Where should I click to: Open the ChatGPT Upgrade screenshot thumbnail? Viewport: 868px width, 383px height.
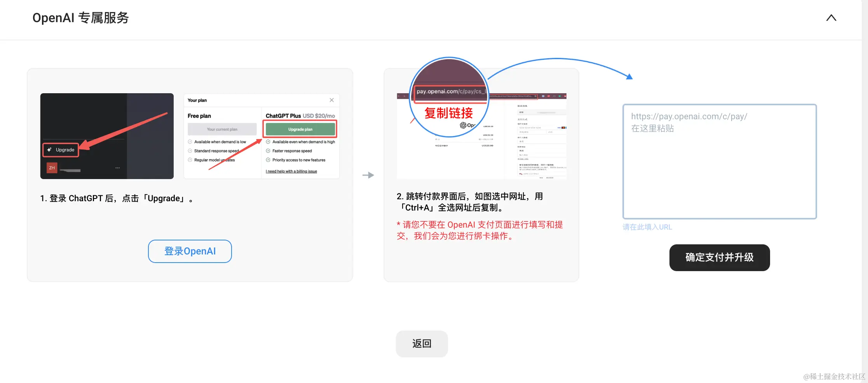tap(107, 136)
